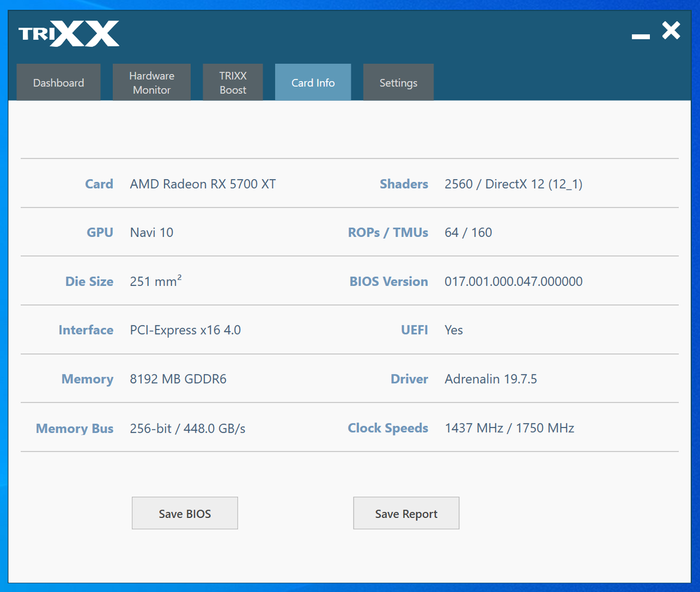Click the UEFI Yes value
The width and height of the screenshot is (700, 592).
tap(453, 330)
